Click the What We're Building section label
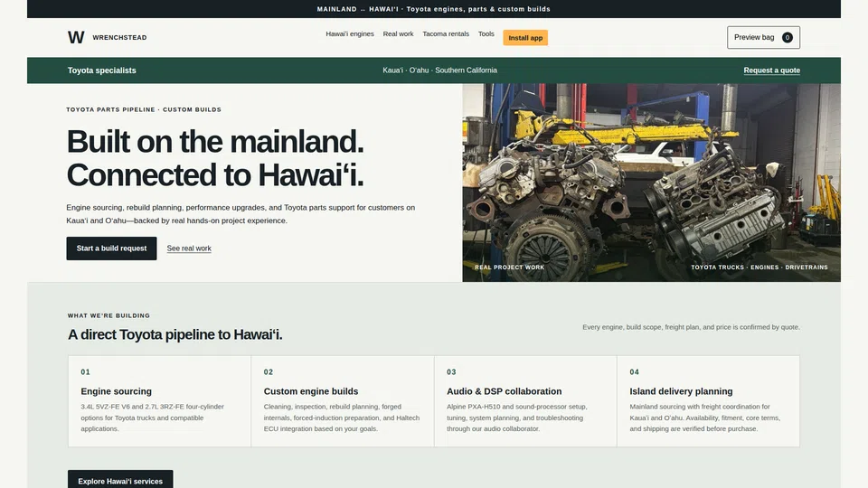The height and width of the screenshot is (488, 868). pos(108,315)
